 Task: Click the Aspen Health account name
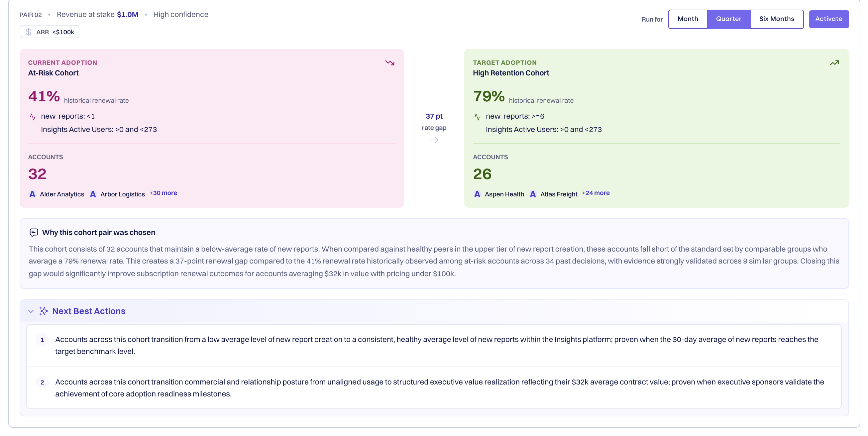pyautogui.click(x=504, y=194)
